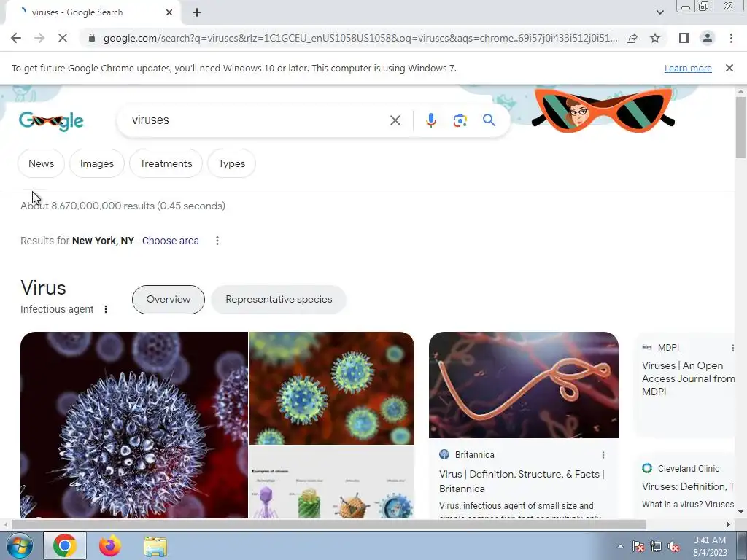Open the tab search dropdown arrow
The image size is (747, 560).
coord(659,12)
